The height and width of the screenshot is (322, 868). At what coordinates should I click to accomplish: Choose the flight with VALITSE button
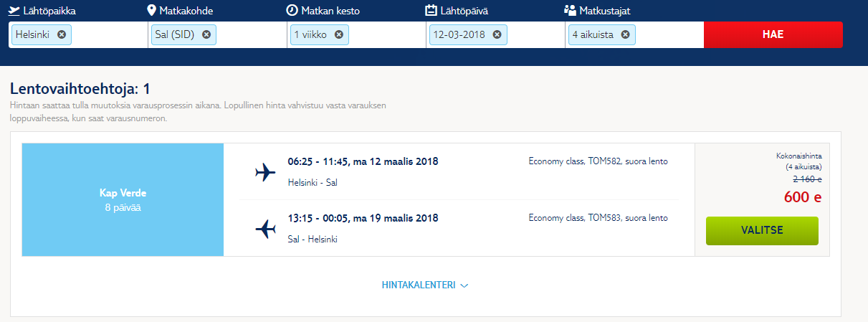pos(762,231)
